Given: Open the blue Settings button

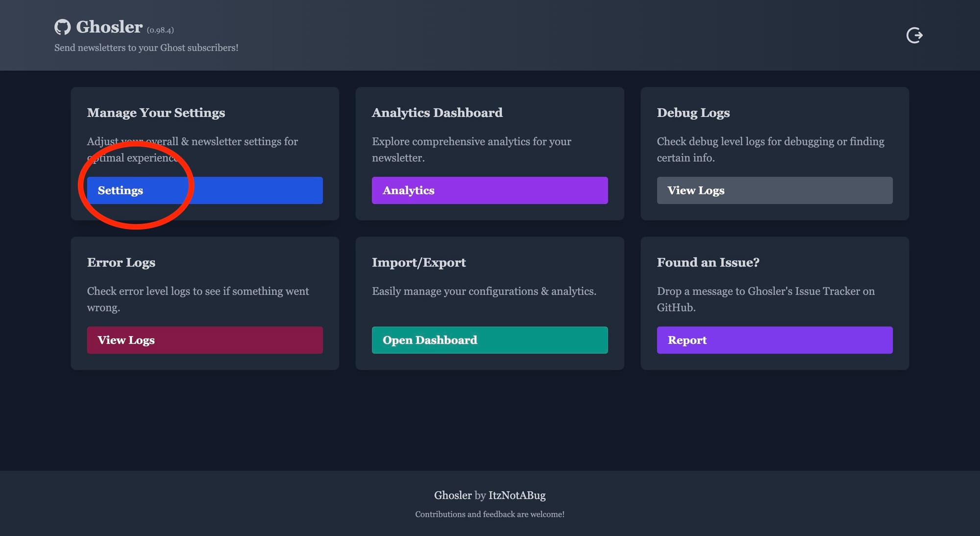Looking at the screenshot, I should click(205, 190).
